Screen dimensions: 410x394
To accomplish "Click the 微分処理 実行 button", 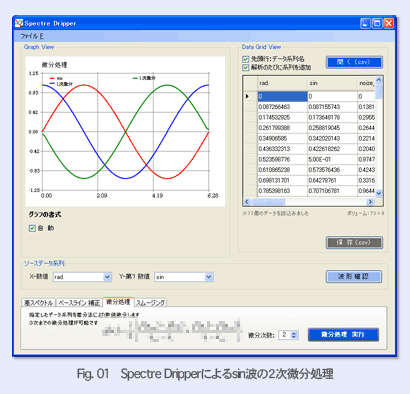I will (x=343, y=335).
